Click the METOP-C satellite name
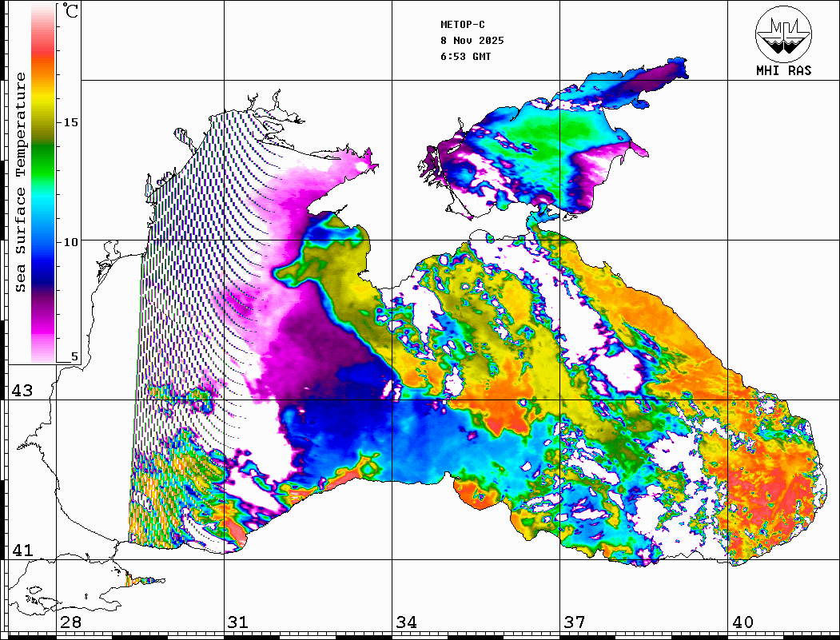The image size is (840, 640). [463, 25]
